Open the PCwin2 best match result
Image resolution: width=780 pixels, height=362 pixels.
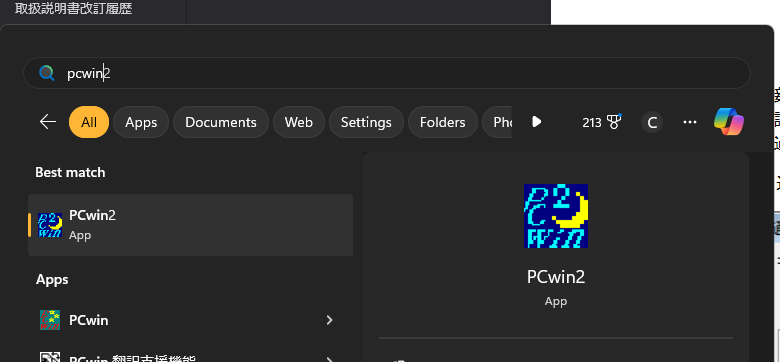(191, 225)
